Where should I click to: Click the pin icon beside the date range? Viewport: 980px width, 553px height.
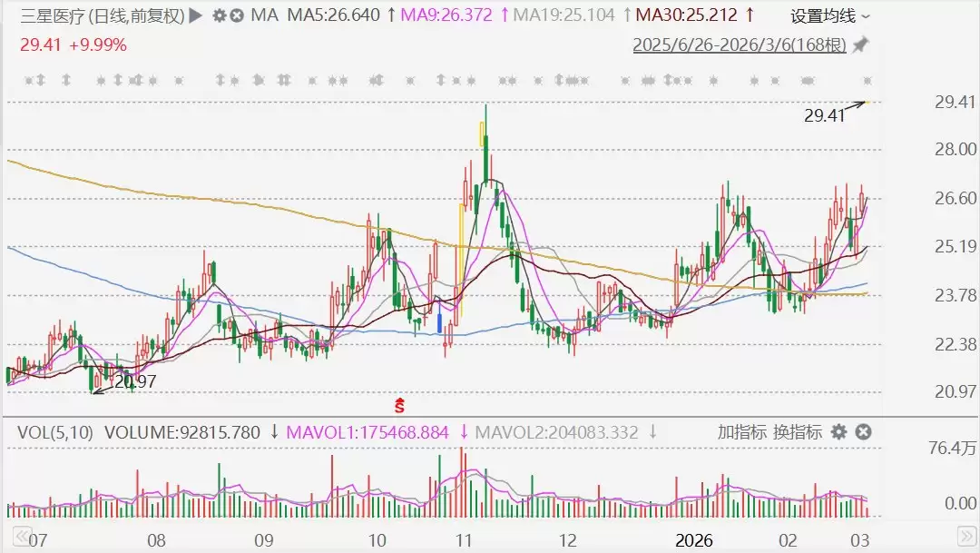click(x=860, y=44)
